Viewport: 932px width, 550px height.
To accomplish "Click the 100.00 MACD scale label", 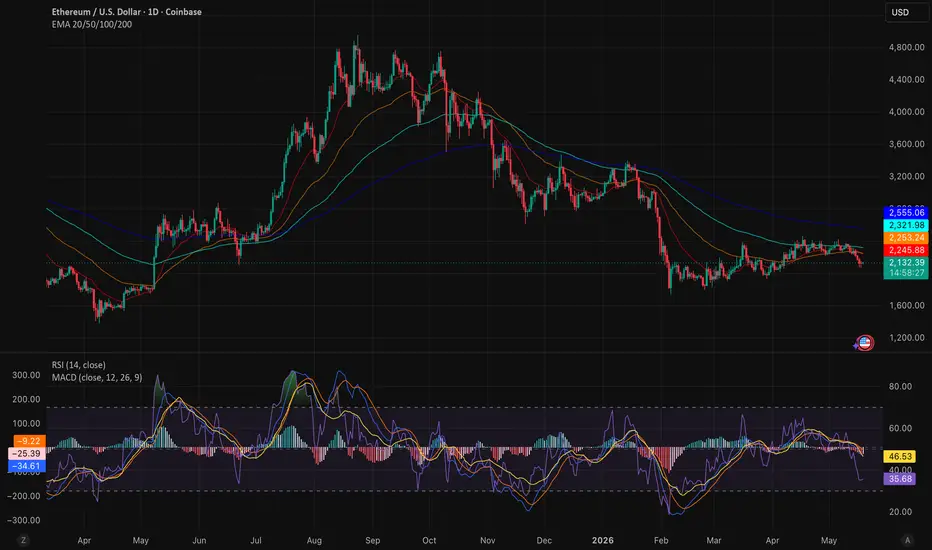I will [26, 423].
